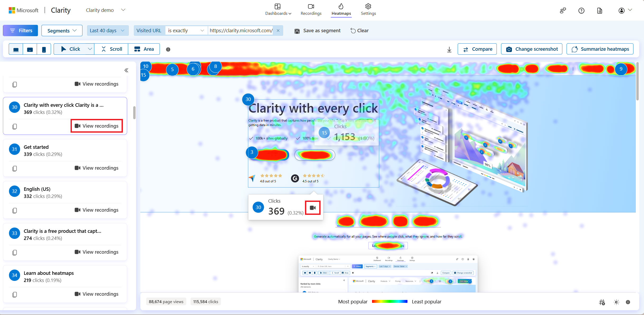Toggle the tablet device view
This screenshot has width=644, height=315.
[30, 49]
